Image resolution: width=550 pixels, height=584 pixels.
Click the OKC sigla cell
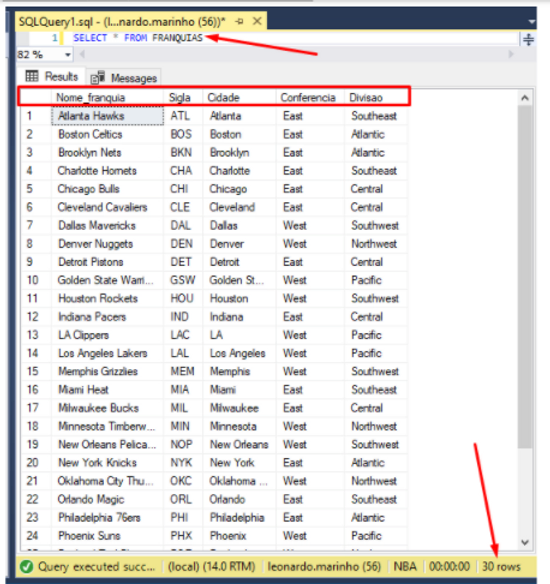point(183,481)
